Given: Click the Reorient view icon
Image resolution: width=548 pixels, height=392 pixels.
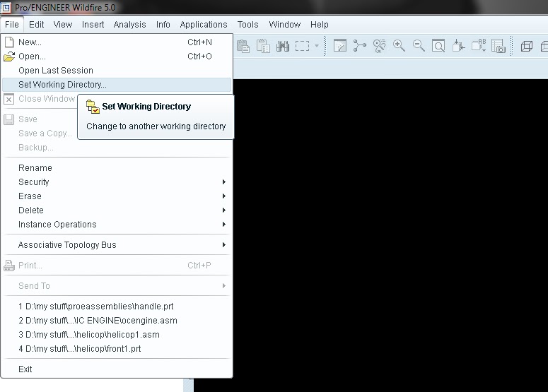Looking at the screenshot, I should tap(458, 46).
